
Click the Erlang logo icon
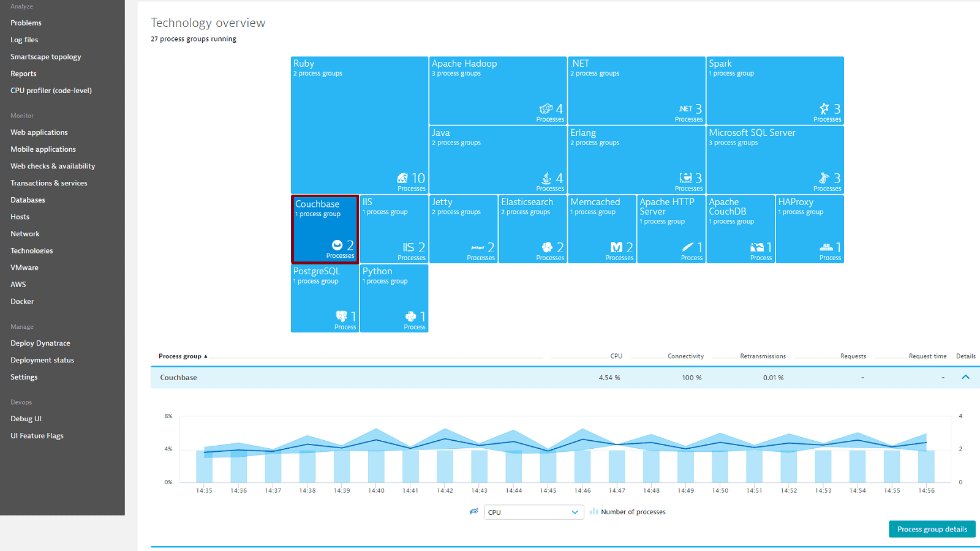(686, 178)
